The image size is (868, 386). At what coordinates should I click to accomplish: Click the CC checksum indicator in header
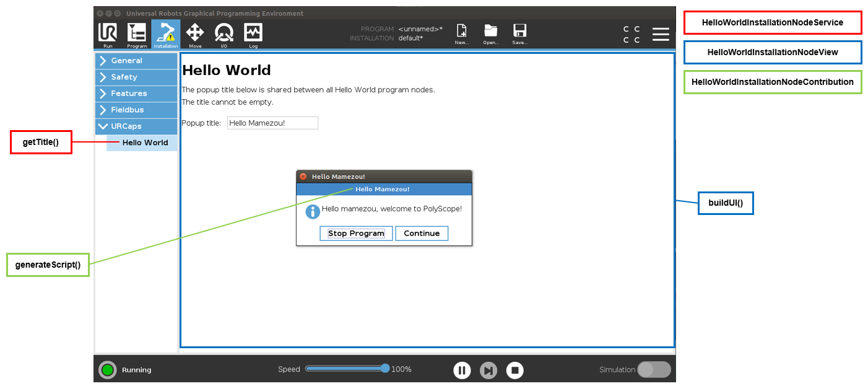click(x=631, y=34)
